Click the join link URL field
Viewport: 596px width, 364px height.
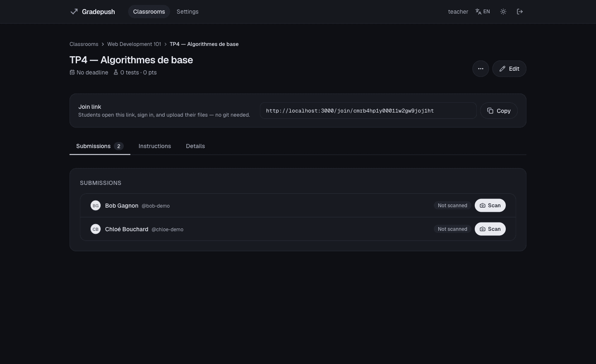[x=368, y=111]
